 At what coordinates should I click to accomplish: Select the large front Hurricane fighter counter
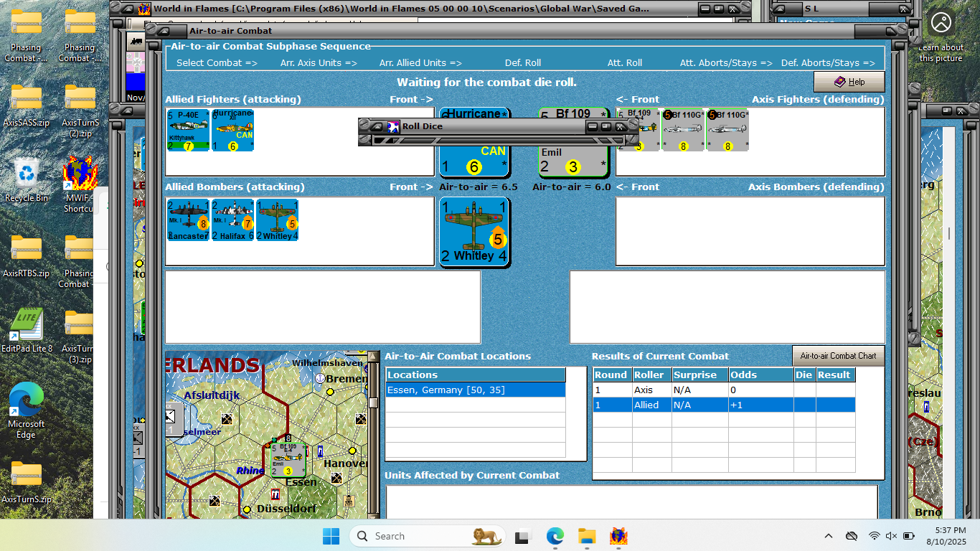pyautogui.click(x=475, y=161)
